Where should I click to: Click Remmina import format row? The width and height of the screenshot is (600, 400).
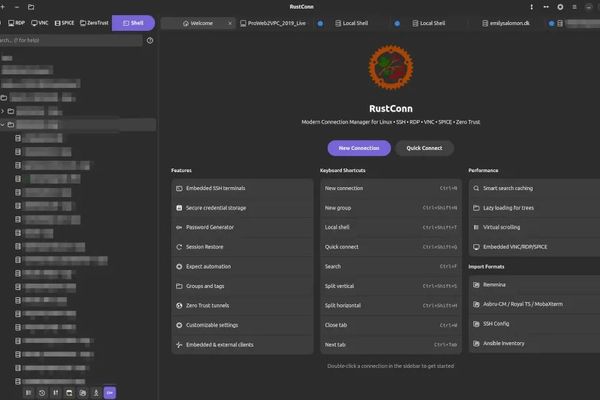534,285
